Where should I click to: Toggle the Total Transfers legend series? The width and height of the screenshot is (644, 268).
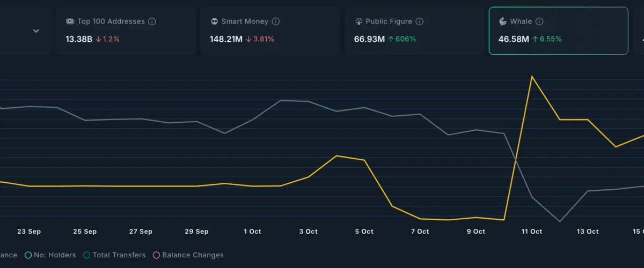coord(87,255)
